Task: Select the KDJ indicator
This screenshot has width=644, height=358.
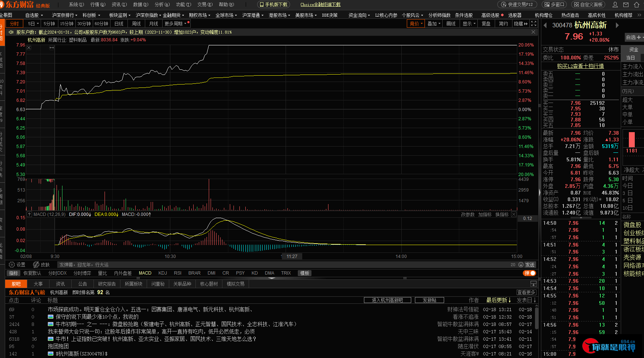Action: pos(163,273)
